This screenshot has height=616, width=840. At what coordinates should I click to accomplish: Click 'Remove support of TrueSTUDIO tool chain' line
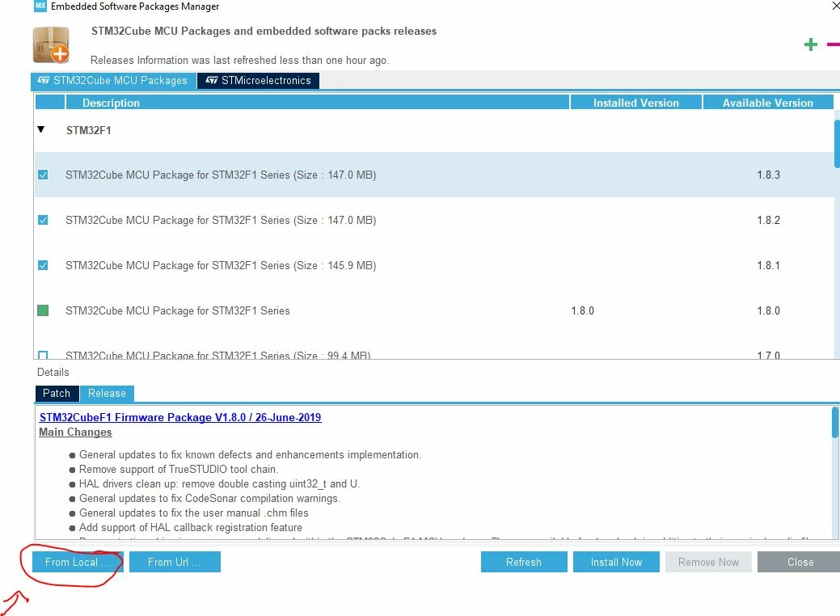pyautogui.click(x=179, y=469)
